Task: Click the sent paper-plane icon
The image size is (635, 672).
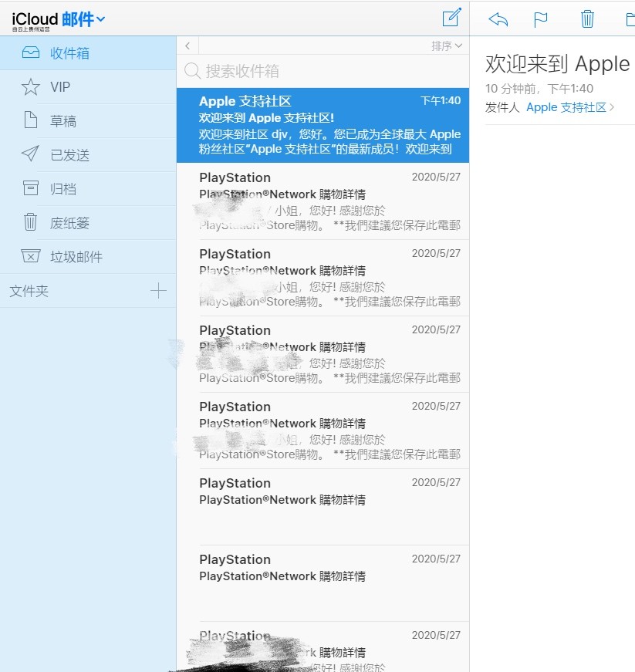Action: (30, 154)
